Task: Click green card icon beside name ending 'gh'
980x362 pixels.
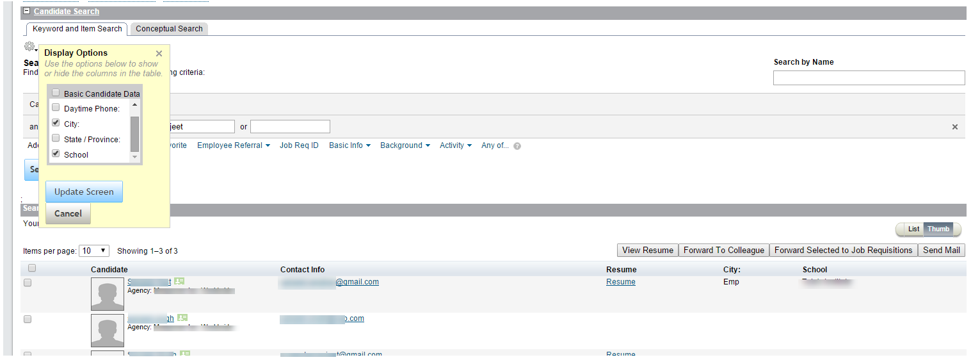Action: click(182, 318)
